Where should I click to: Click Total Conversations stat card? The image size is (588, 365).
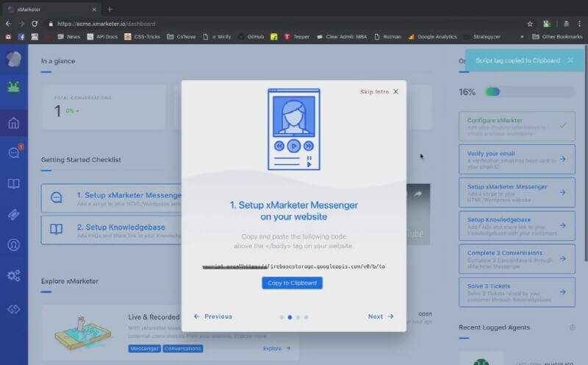104,107
